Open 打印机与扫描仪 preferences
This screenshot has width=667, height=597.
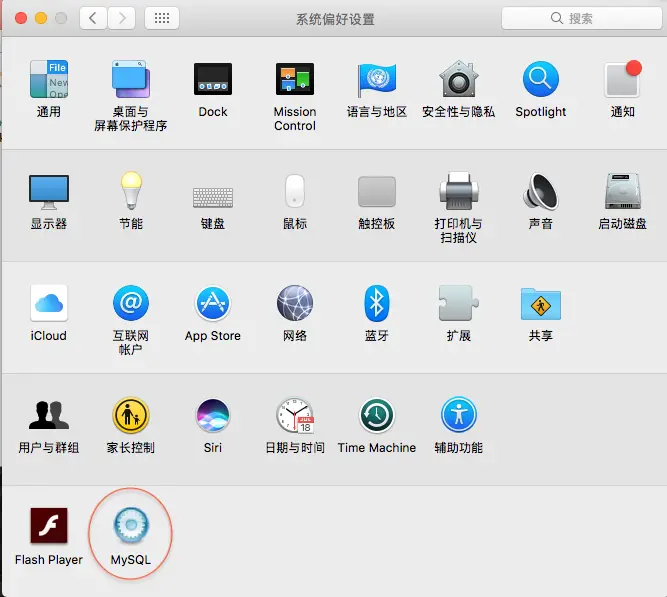pos(459,191)
